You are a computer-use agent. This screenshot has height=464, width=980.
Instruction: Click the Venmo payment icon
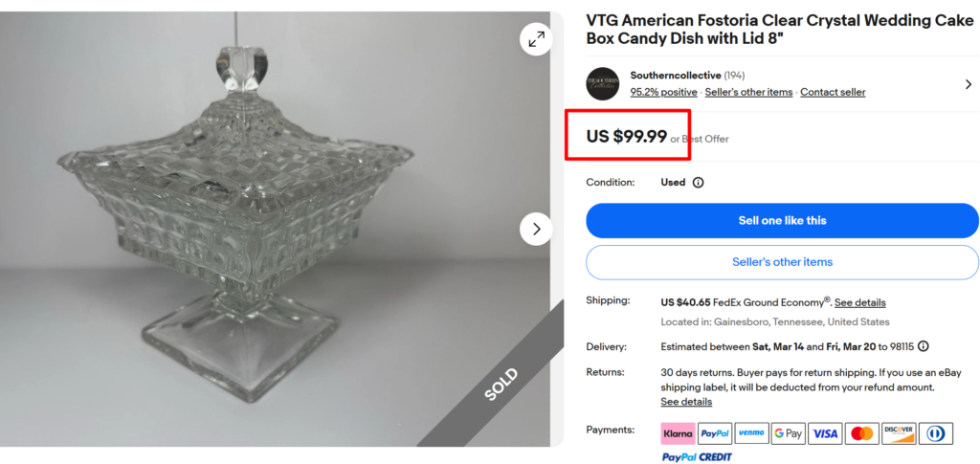[x=751, y=433]
